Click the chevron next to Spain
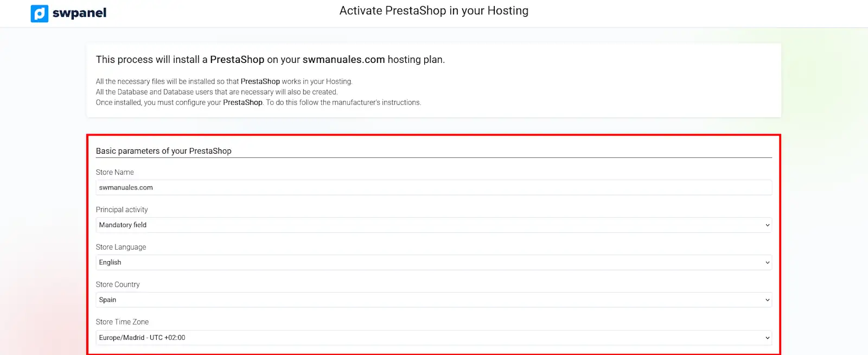This screenshot has height=355, width=868. point(767,300)
